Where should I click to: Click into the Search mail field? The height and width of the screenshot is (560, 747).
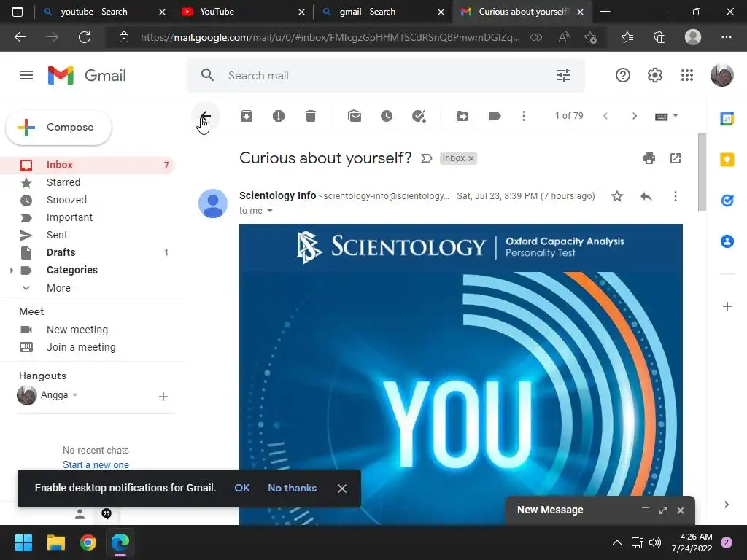pos(386,75)
